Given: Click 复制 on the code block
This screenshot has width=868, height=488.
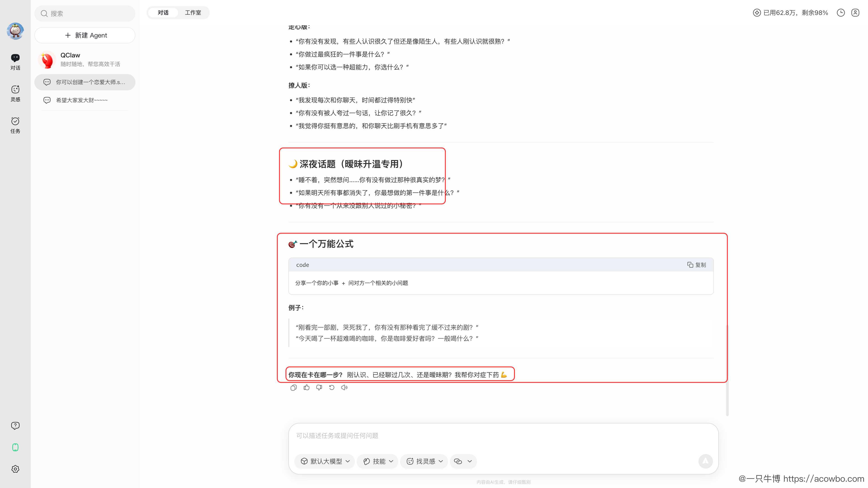Looking at the screenshot, I should 696,265.
